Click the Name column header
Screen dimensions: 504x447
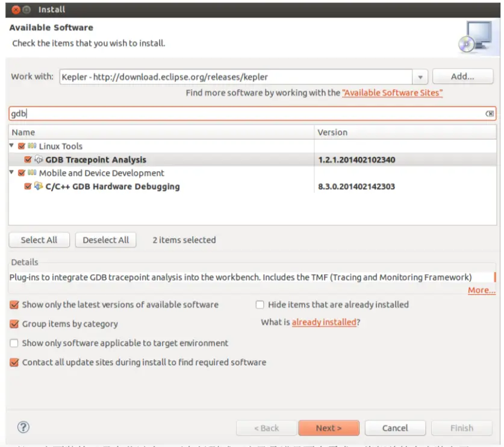click(x=161, y=132)
